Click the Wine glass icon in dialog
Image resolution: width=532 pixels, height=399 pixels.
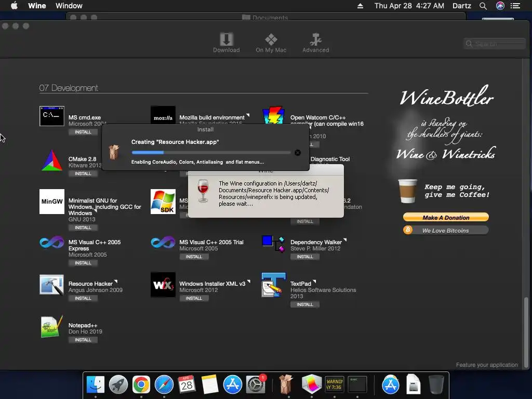[x=203, y=191]
